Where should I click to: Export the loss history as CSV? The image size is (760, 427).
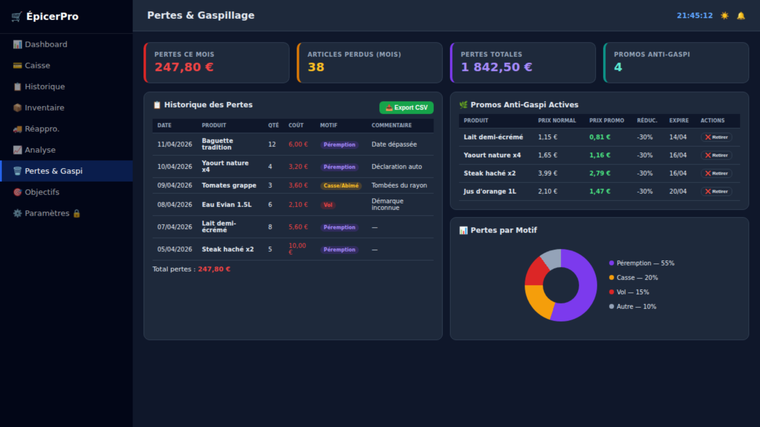pyautogui.click(x=406, y=108)
